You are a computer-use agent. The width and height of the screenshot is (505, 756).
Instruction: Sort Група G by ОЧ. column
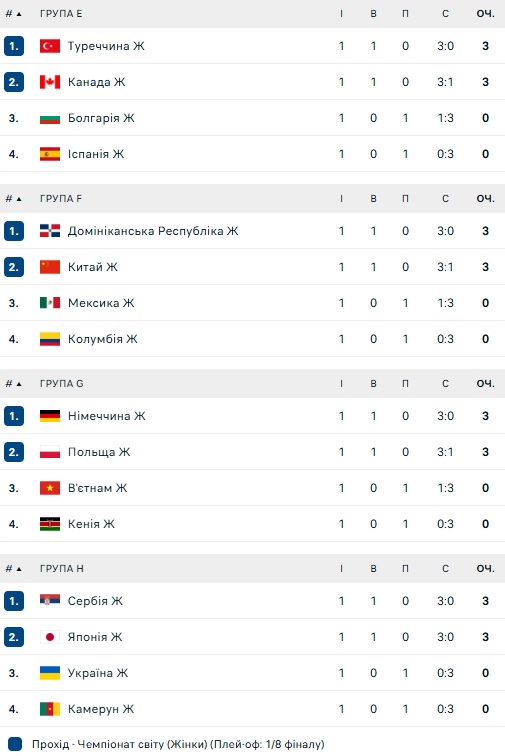485,384
